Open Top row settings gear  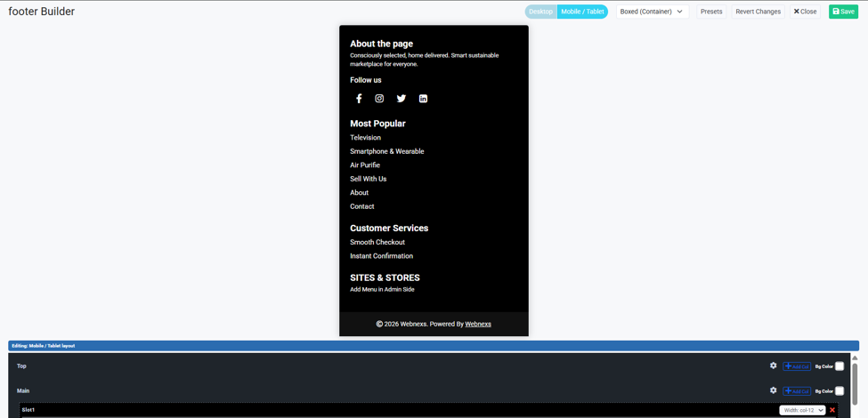[x=774, y=366]
